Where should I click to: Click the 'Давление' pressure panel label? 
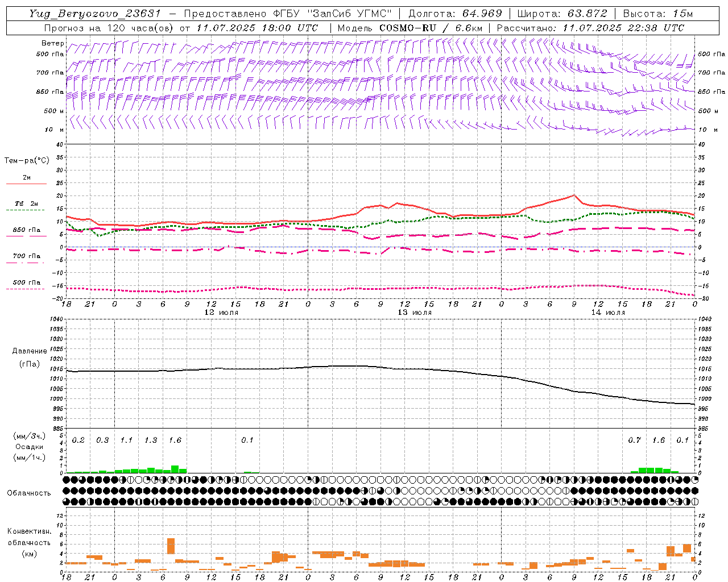[x=30, y=351]
